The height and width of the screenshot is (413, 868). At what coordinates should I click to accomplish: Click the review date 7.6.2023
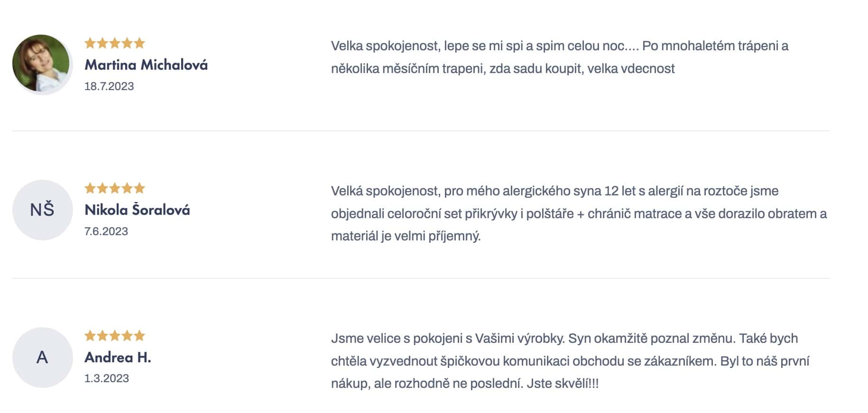click(x=106, y=231)
